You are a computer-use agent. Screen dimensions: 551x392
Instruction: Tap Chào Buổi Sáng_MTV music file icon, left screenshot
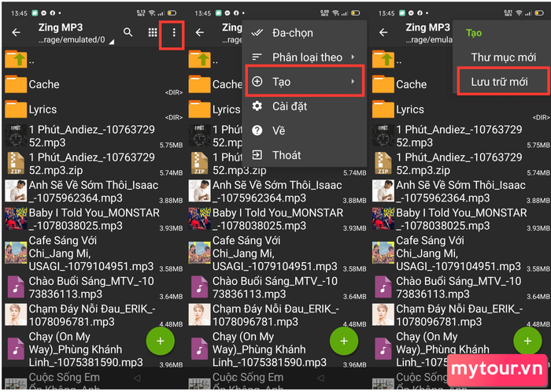[16, 287]
